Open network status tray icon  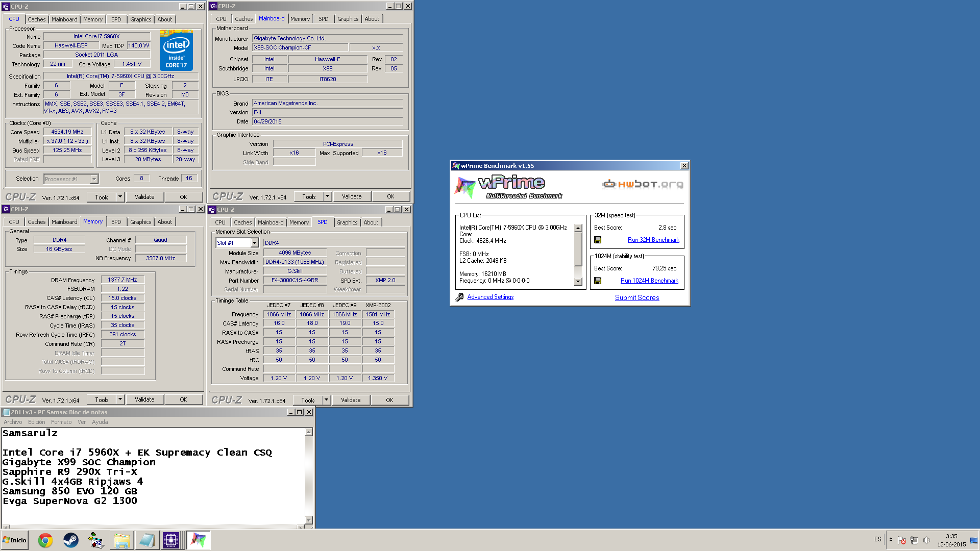pos(914,540)
